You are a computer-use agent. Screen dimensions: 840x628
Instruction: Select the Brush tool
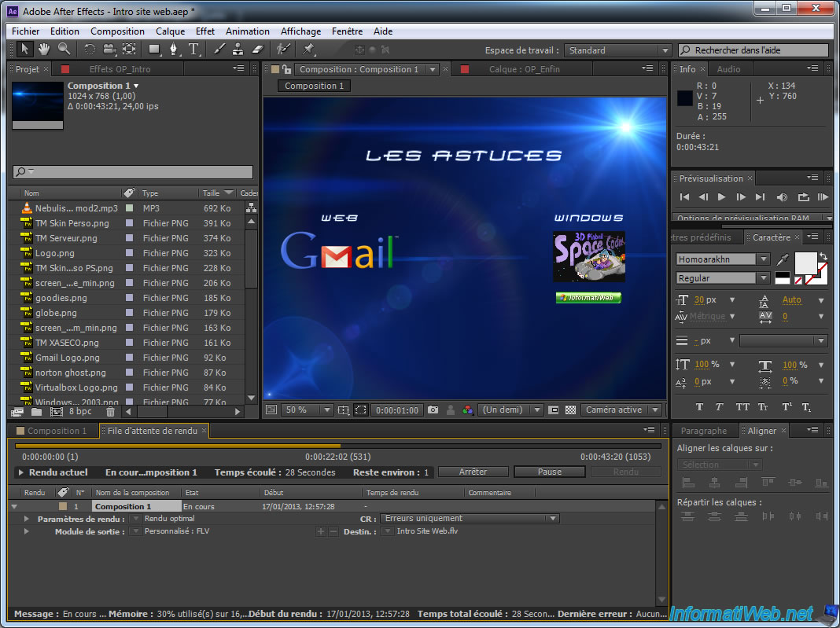(219, 50)
